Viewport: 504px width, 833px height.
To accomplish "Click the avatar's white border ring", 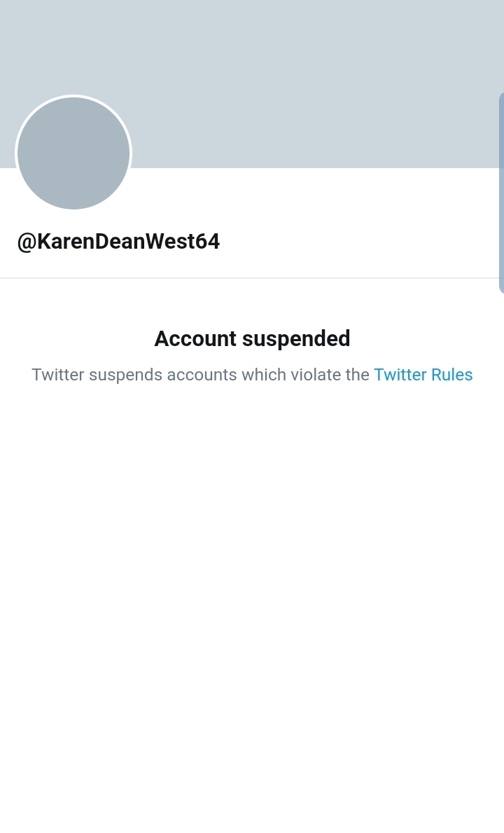I will tap(73, 97).
